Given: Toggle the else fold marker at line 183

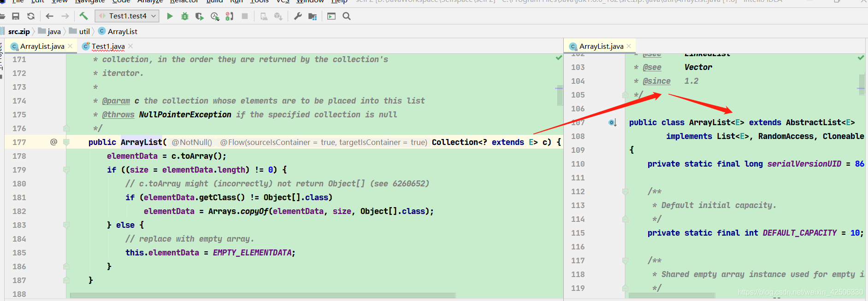Looking at the screenshot, I should click(66, 225).
